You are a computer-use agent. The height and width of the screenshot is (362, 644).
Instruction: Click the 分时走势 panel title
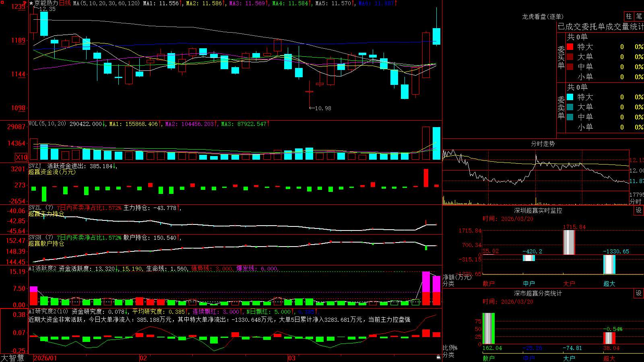point(543,144)
